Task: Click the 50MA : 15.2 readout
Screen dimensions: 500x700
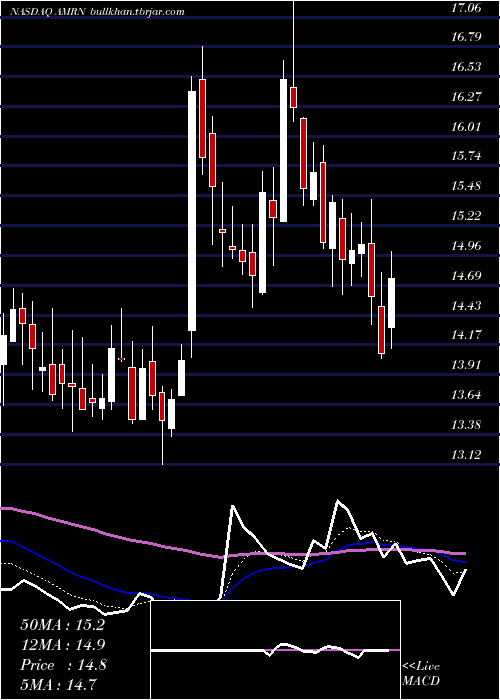Action: click(62, 625)
